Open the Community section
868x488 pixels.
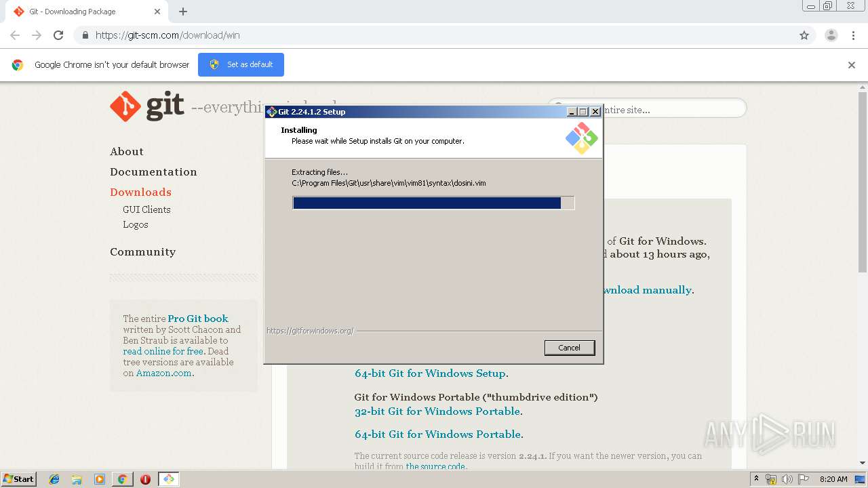point(142,252)
